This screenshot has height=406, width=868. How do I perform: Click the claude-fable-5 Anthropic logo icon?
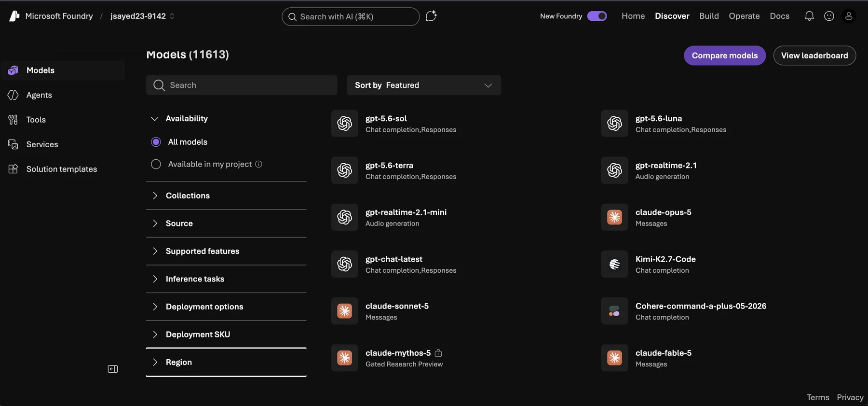pos(614,358)
